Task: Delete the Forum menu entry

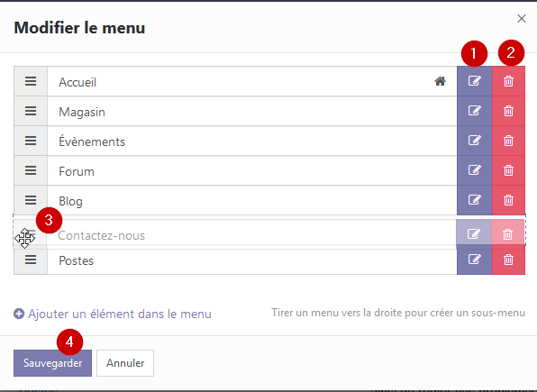Action: tap(508, 170)
